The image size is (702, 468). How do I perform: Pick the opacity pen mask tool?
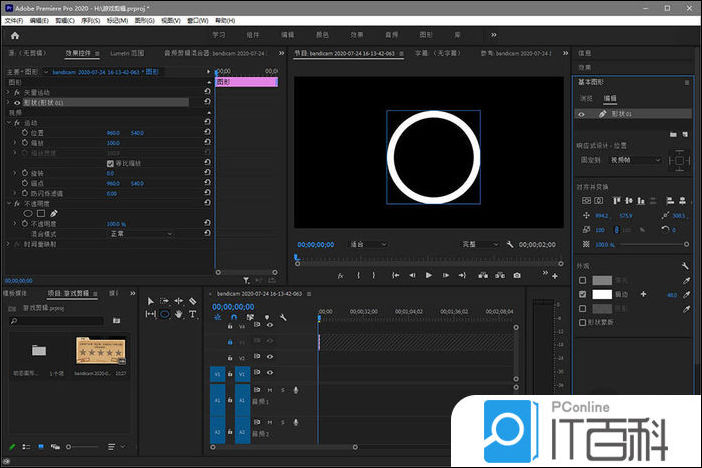click(x=54, y=213)
